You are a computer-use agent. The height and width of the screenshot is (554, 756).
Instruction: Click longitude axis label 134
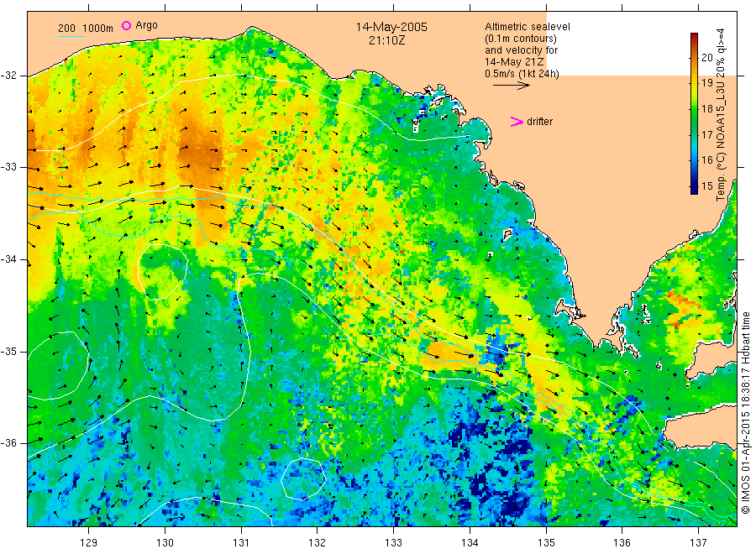tap(470, 543)
